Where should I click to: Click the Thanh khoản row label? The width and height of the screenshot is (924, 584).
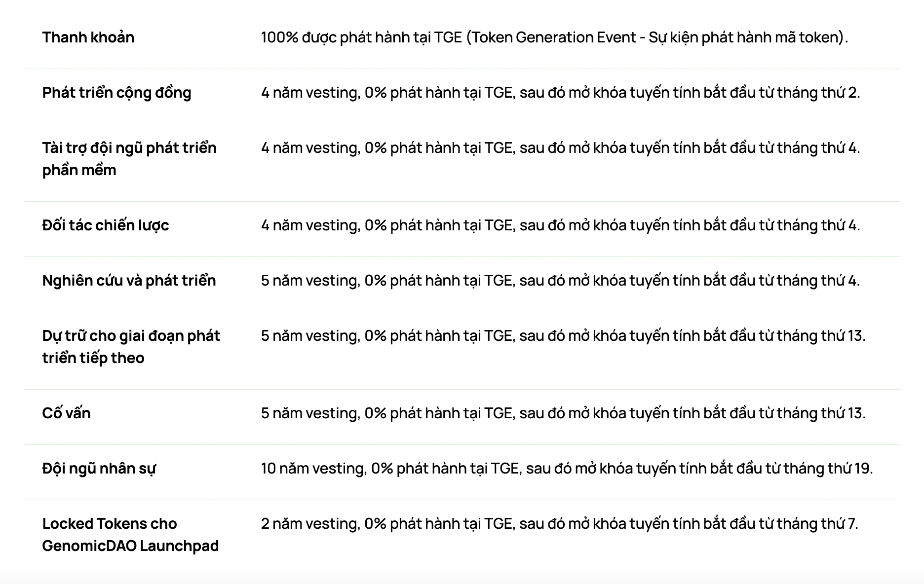click(x=88, y=37)
